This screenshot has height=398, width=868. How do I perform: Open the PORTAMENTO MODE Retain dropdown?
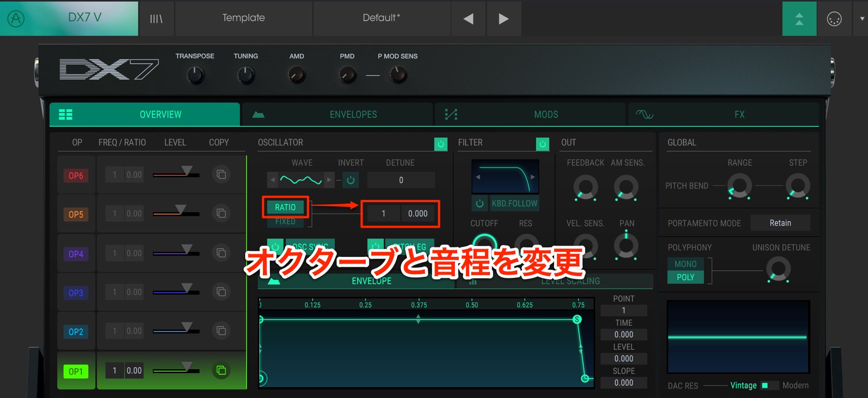pyautogui.click(x=780, y=223)
